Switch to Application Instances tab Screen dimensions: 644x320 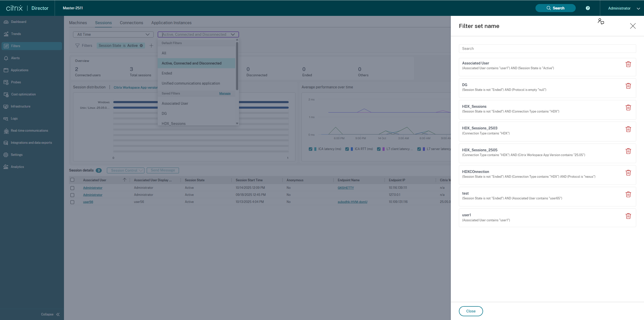point(171,23)
